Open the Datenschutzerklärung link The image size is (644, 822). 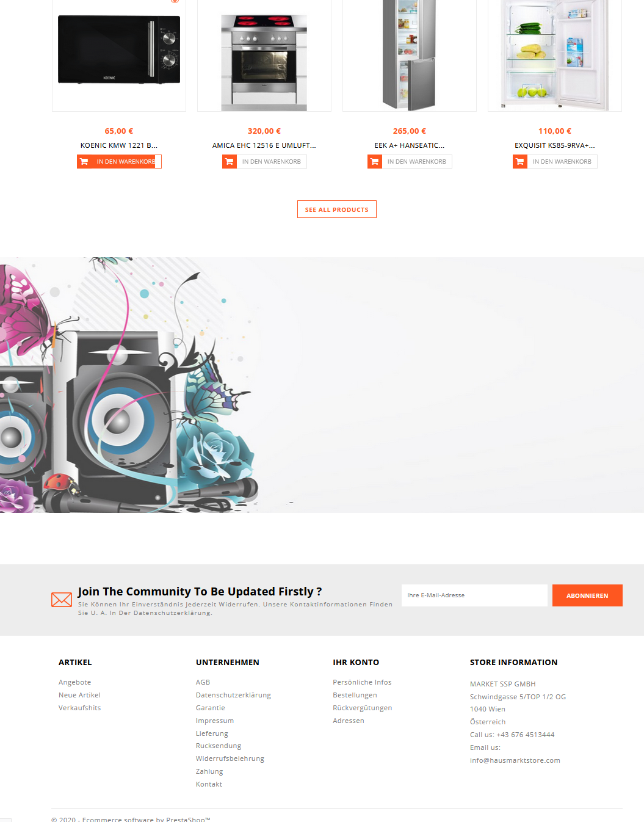[233, 695]
